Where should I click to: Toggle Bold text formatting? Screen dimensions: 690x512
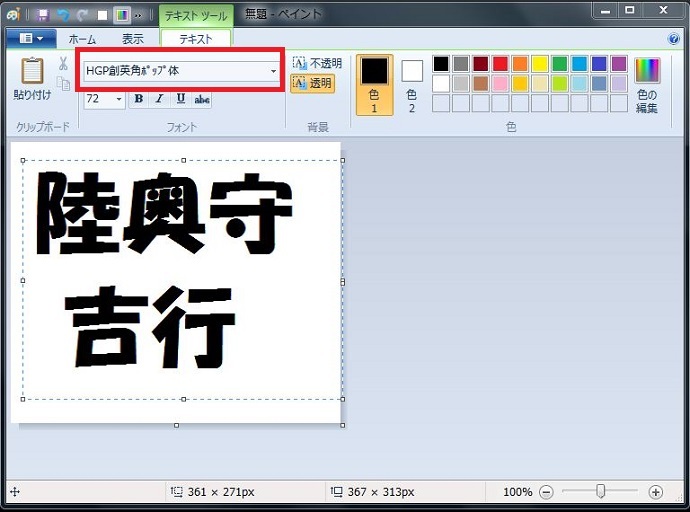[139, 99]
